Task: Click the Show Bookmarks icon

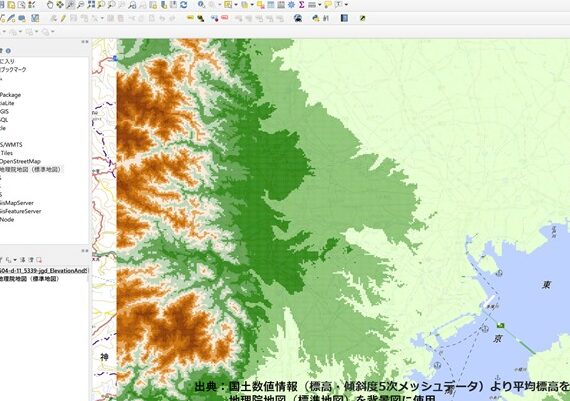Action: point(174,5)
